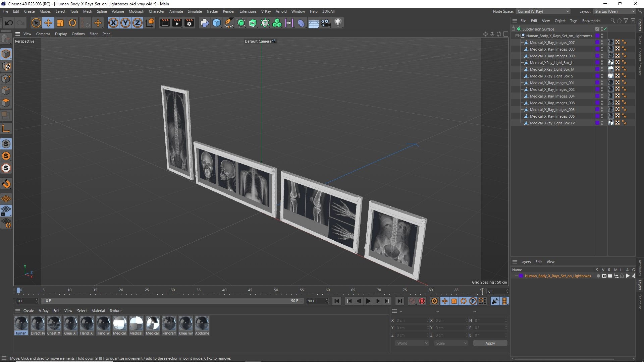
Task: Select Medical_XRay_Light_Box_LV object
Action: point(552,123)
